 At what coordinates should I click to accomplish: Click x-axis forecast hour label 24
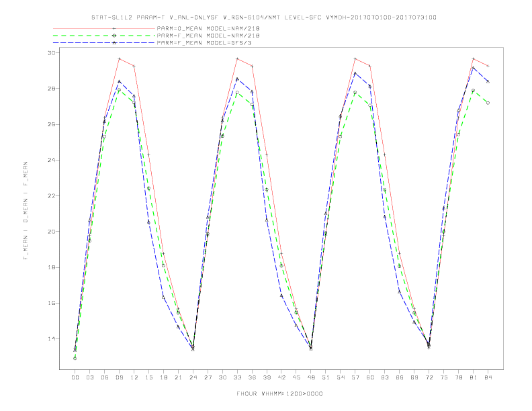(x=193, y=377)
